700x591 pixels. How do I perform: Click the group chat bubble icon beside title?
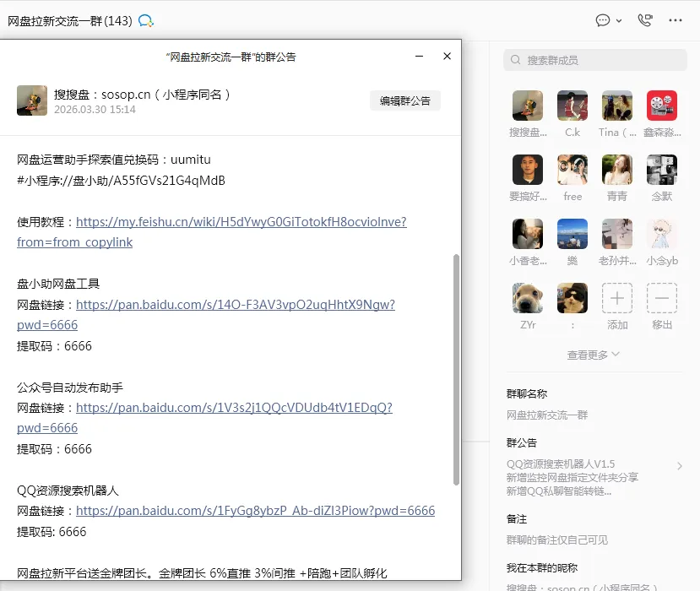click(x=146, y=20)
